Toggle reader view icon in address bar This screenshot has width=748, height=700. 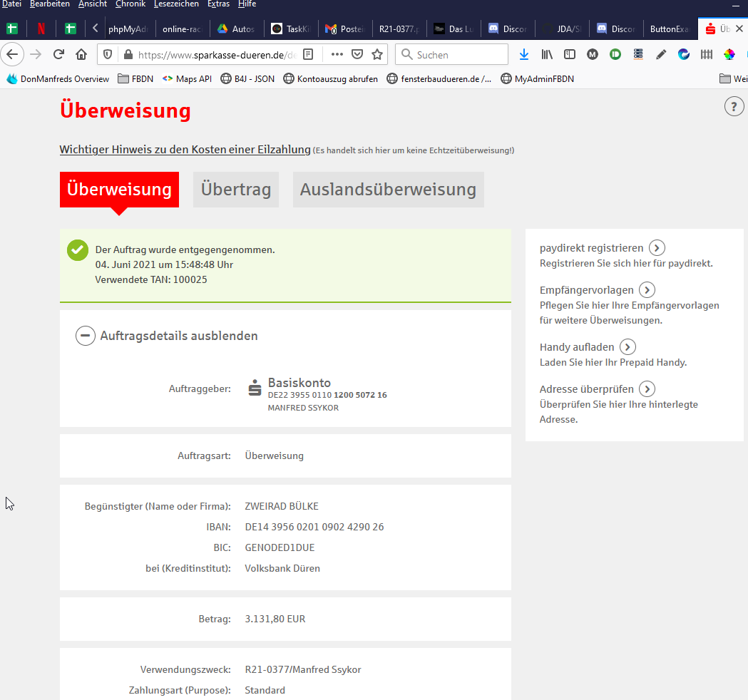pos(308,54)
